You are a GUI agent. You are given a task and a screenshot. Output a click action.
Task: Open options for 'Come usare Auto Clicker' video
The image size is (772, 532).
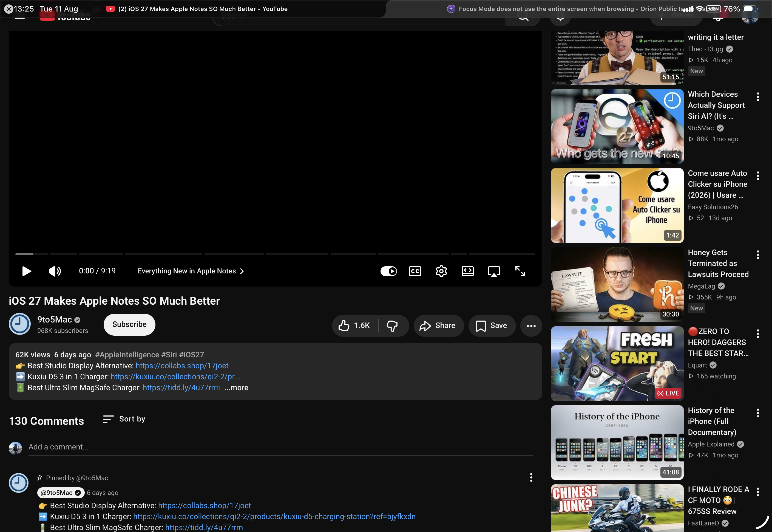point(758,176)
